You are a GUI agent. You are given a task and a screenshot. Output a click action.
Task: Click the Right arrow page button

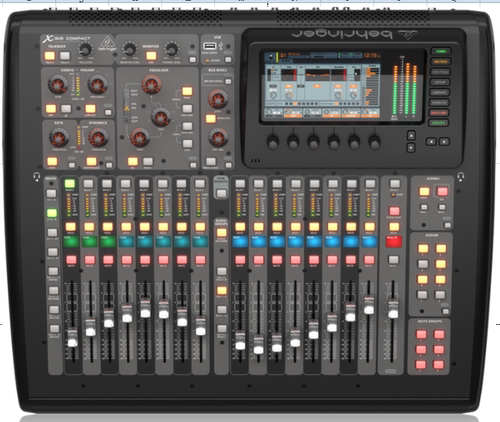(444, 142)
